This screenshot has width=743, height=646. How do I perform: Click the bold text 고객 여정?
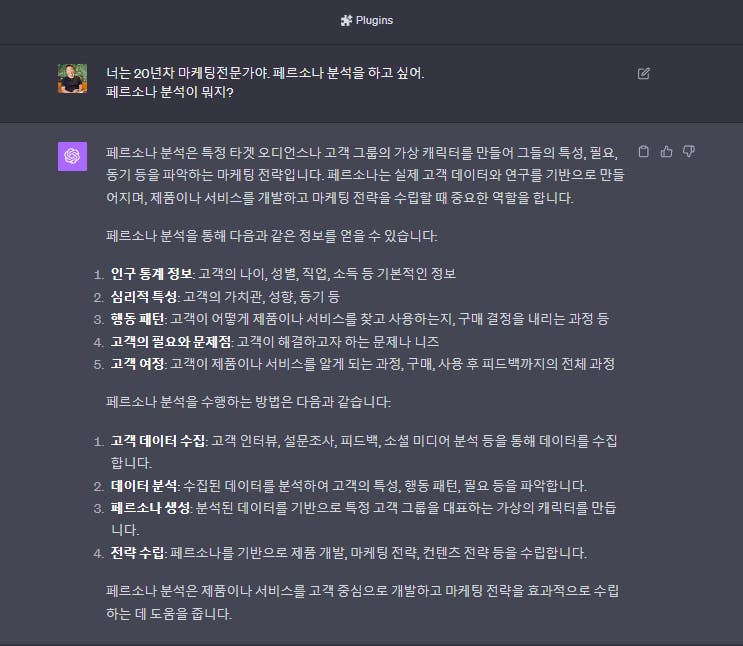click(137, 364)
